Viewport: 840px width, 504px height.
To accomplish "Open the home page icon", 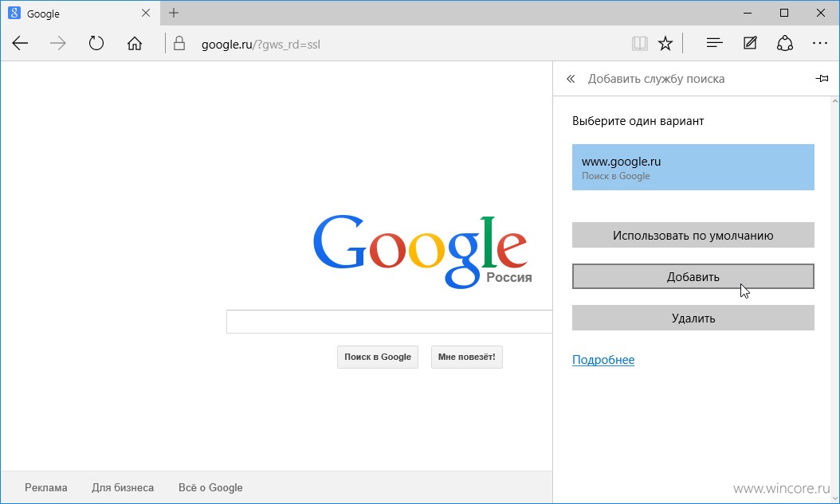I will pos(135,43).
